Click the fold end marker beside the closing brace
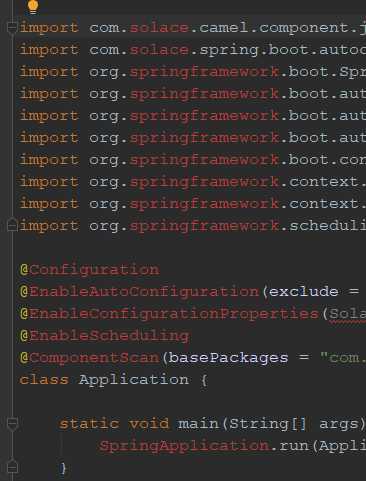The height and width of the screenshot is (481, 366). [12, 467]
